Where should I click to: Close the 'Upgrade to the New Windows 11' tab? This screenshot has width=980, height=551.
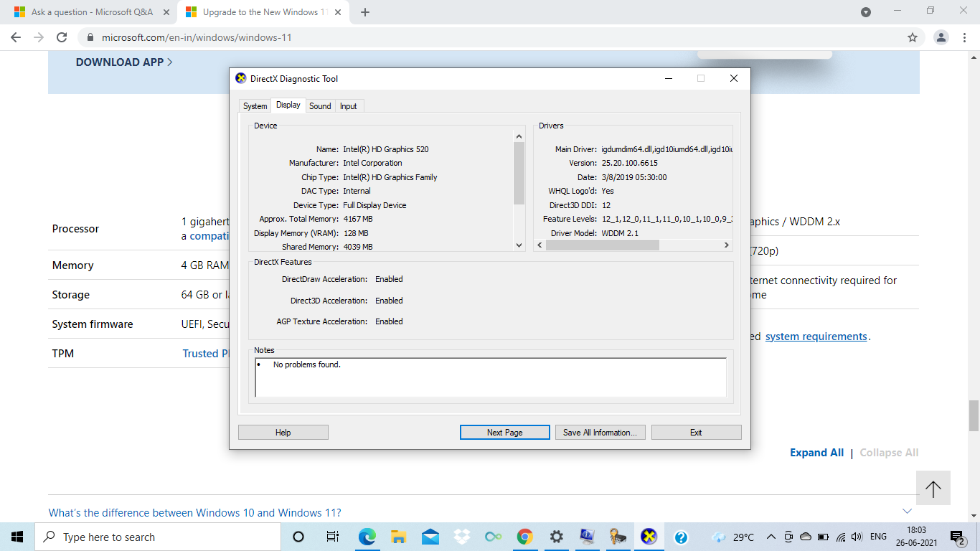pos(339,12)
